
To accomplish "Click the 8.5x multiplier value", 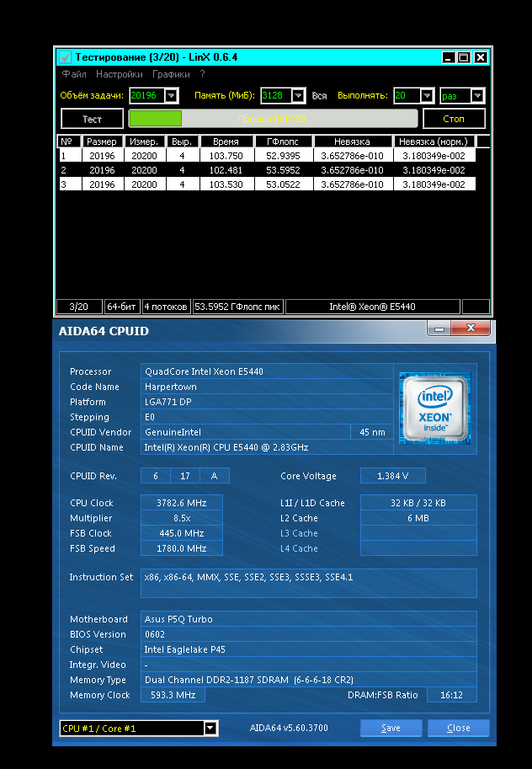I will (182, 518).
